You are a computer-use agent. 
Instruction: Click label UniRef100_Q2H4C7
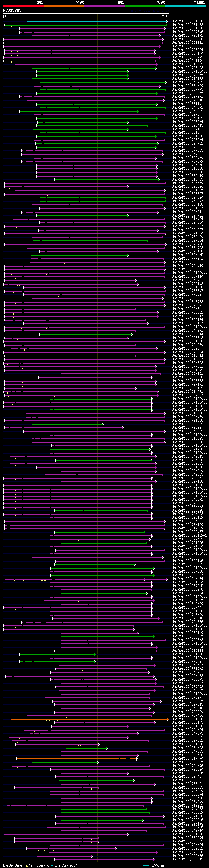[x=187, y=777]
